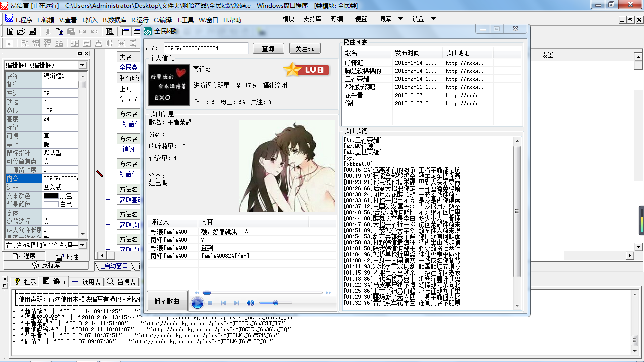Open the E.编辑 menu
The image size is (644, 362).
coord(46,20)
